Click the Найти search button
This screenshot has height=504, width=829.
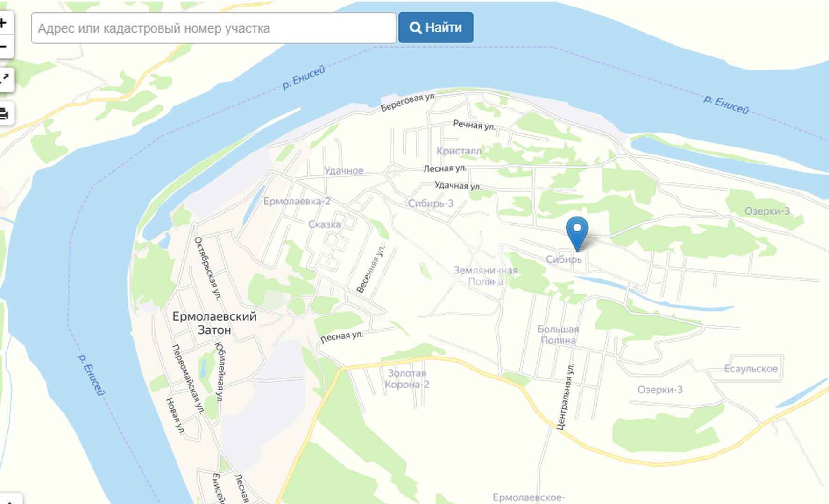tap(436, 28)
